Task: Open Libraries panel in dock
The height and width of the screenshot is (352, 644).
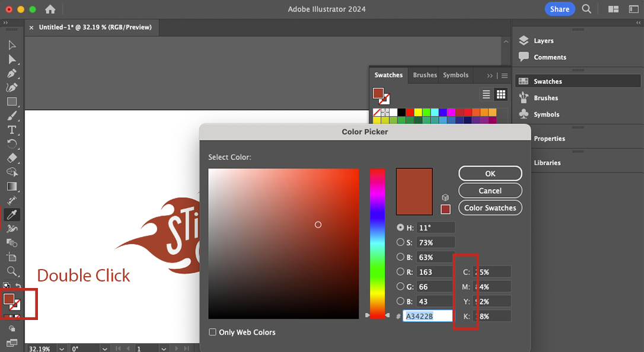Action: pyautogui.click(x=547, y=162)
